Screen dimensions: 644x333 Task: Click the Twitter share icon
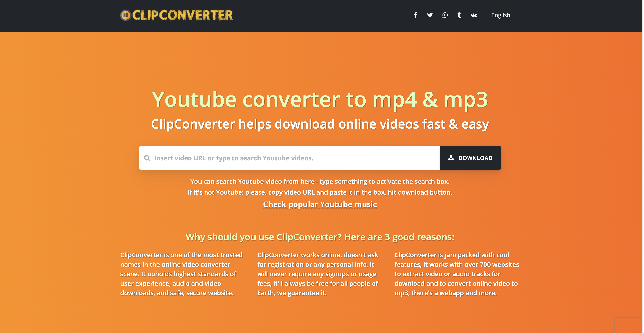coord(430,14)
